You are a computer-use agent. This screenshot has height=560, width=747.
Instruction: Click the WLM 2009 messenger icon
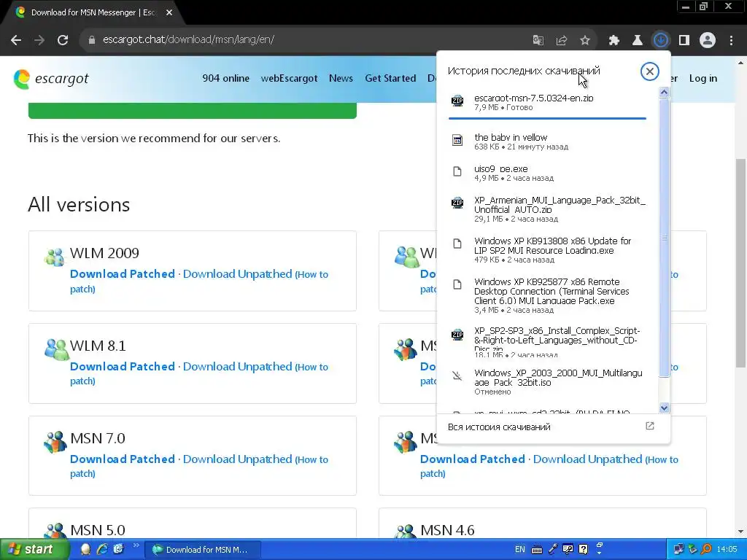pos(54,257)
